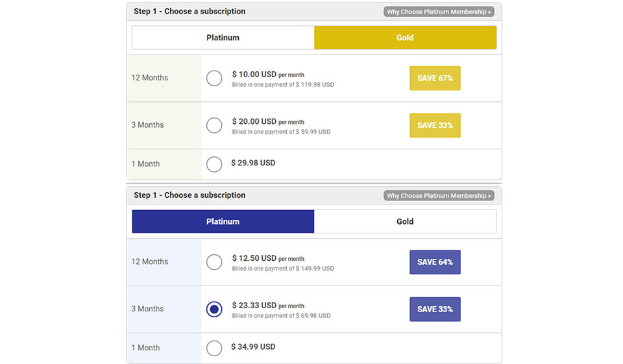Click the yellow SAVE 67% badge

point(435,78)
